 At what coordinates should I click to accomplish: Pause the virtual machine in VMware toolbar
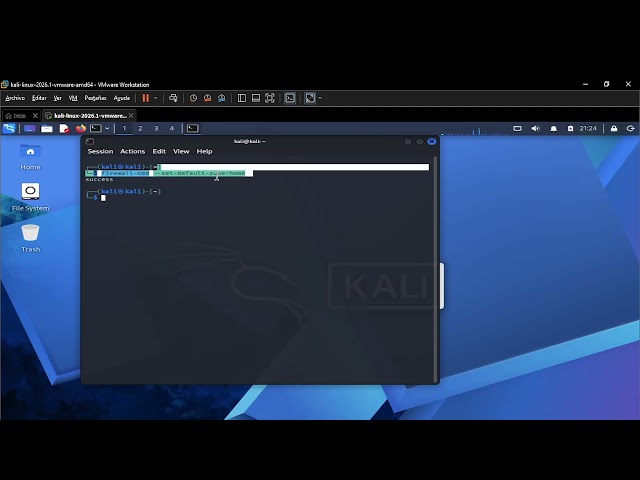[146, 98]
